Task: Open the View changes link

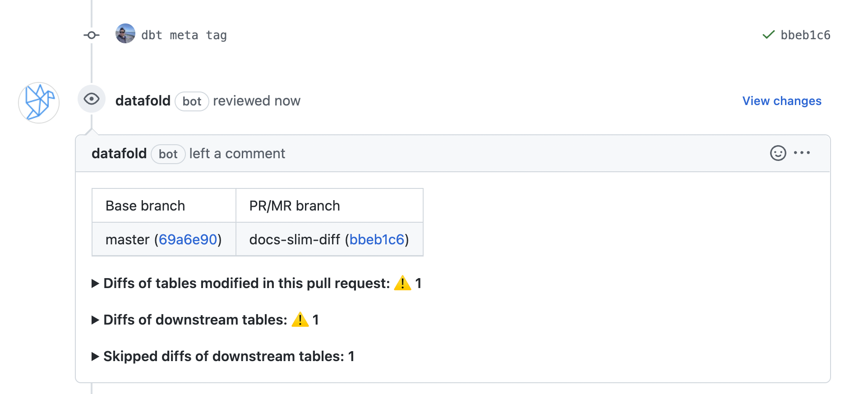Action: pos(782,101)
